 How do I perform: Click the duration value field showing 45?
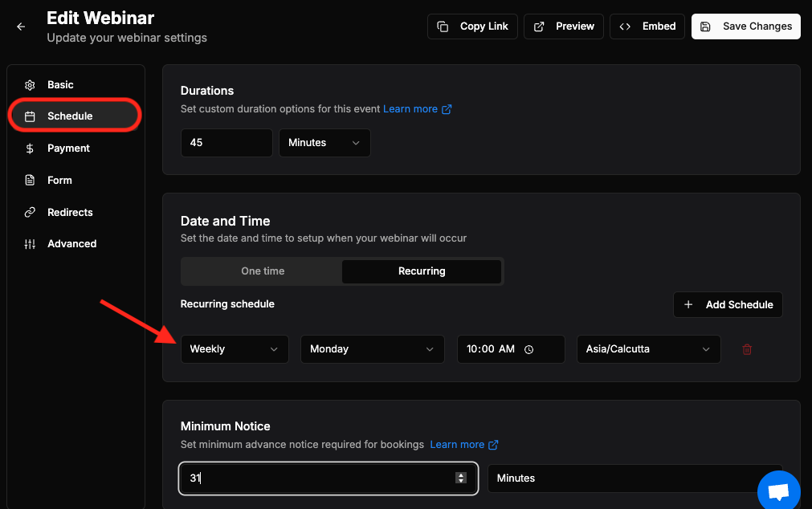tap(226, 142)
